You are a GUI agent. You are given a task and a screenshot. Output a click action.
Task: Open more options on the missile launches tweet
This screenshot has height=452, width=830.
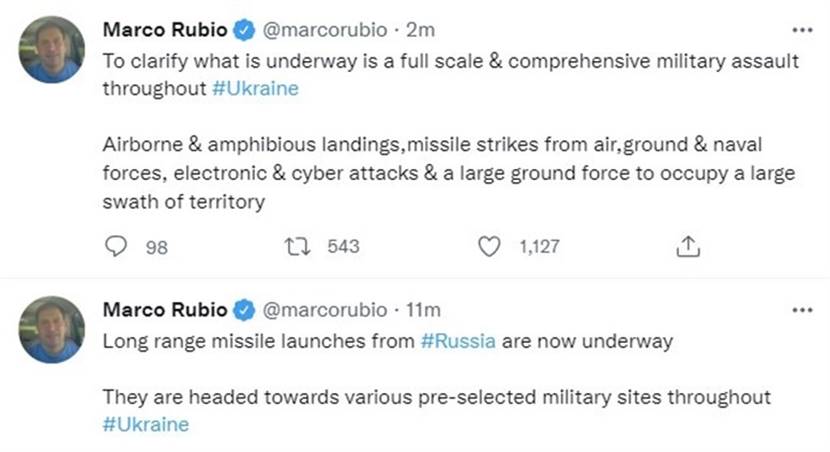tap(802, 310)
